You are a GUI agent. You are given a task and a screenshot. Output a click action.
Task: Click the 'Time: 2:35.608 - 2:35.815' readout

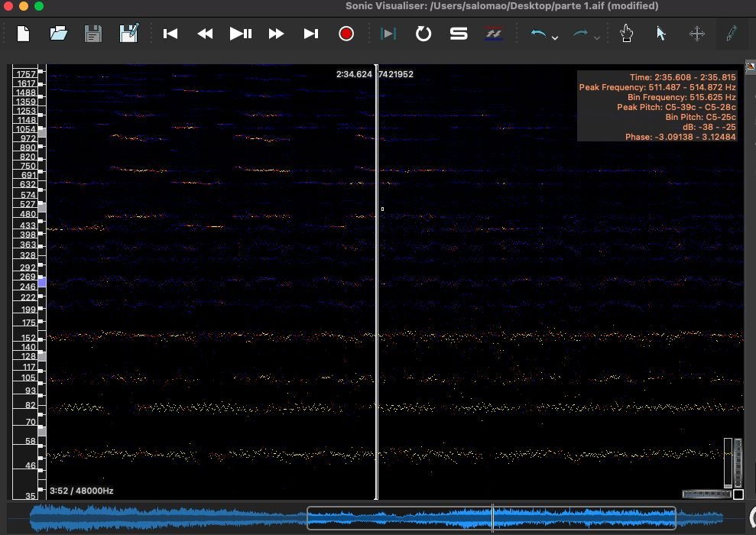(x=683, y=77)
